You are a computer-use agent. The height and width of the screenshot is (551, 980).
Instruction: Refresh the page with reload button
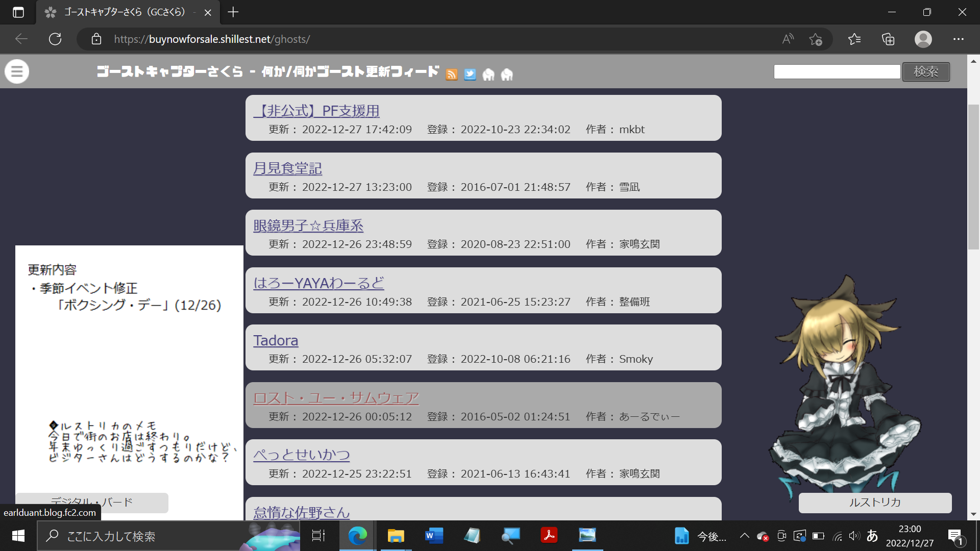(x=55, y=39)
